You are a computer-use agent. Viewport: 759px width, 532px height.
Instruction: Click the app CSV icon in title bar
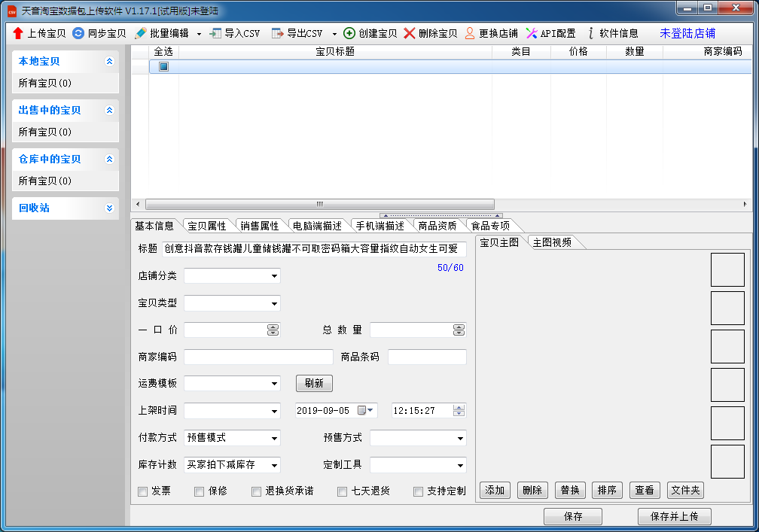[x=12, y=11]
